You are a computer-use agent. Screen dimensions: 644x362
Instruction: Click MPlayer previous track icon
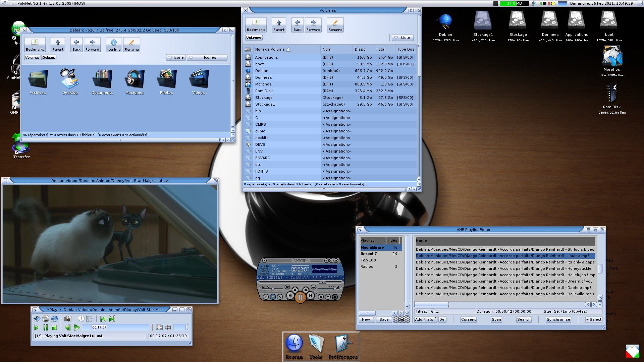(103, 319)
